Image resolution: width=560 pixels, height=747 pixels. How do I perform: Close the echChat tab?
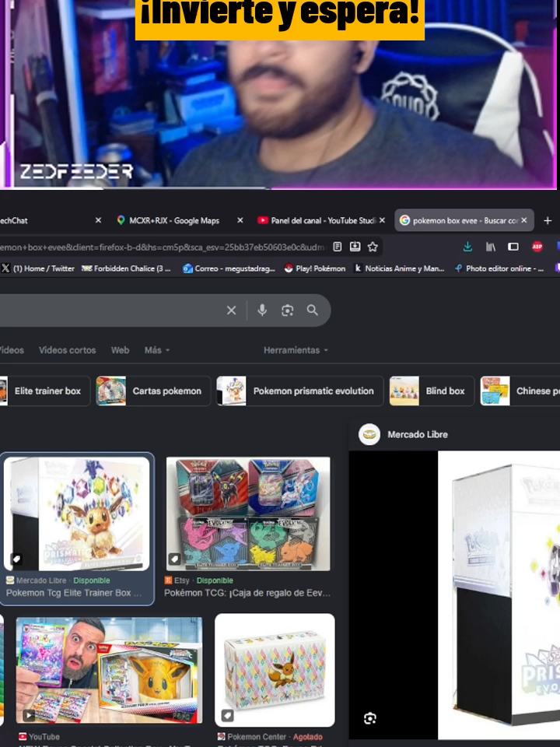(98, 220)
